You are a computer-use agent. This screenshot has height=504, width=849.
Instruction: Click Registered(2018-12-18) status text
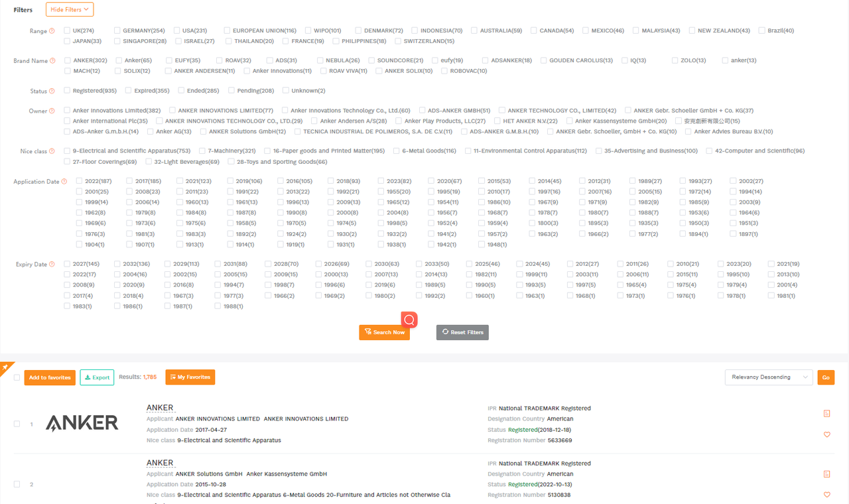539,430
